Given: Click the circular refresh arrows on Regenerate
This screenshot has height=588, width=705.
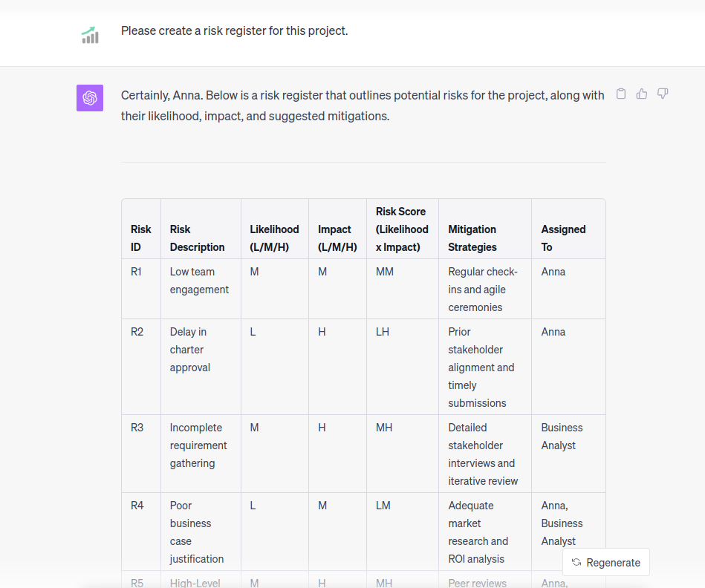Looking at the screenshot, I should pos(578,562).
